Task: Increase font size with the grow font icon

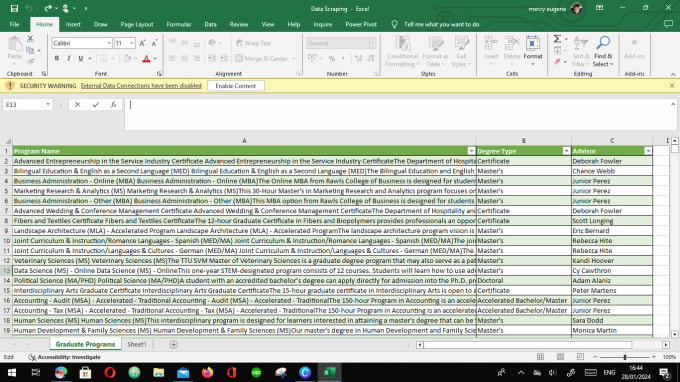Action: point(142,43)
